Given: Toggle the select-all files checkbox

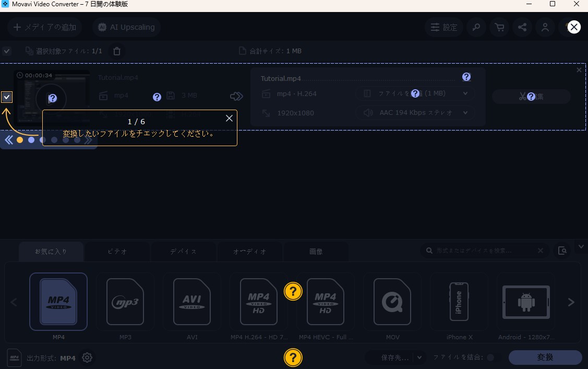Looking at the screenshot, I should [x=7, y=51].
